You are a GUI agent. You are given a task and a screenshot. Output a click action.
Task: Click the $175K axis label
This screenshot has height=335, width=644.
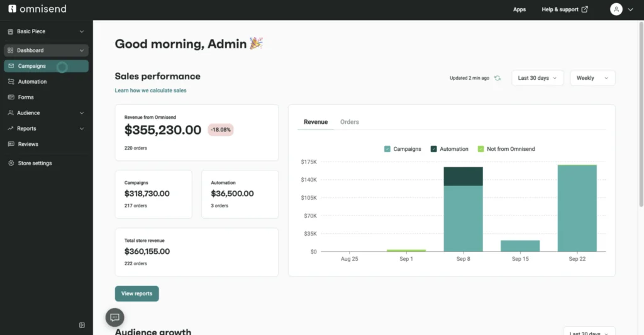pyautogui.click(x=309, y=162)
